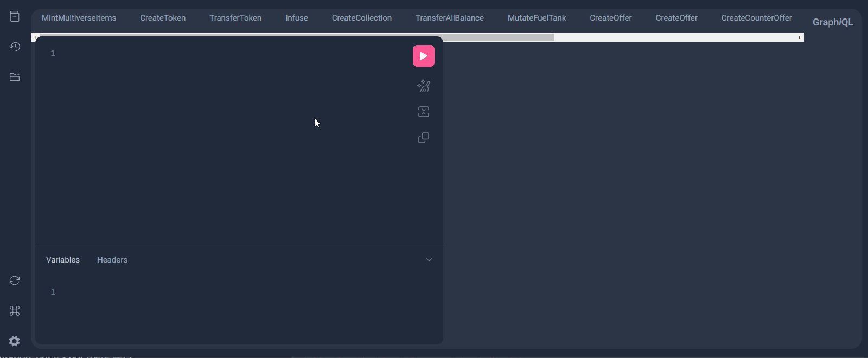The width and height of the screenshot is (868, 358).
Task: Open the GraphiQL explorer folder icon
Action: pos(15,77)
